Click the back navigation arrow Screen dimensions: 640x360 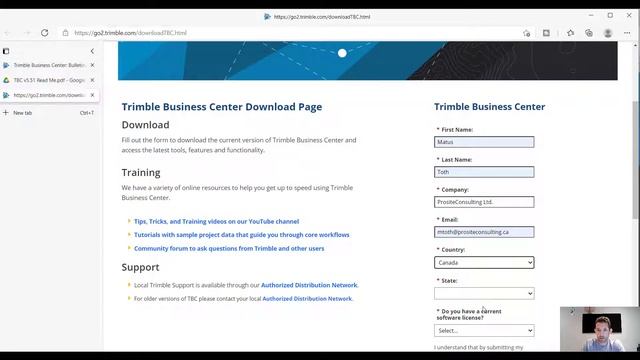click(8, 33)
